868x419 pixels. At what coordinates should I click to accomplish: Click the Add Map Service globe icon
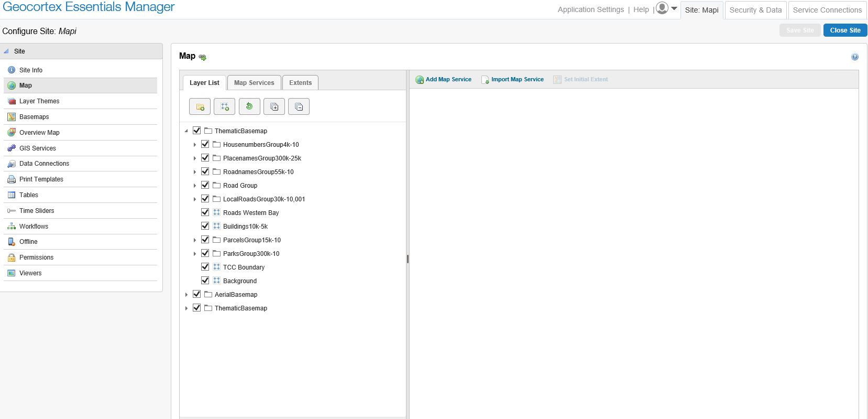[x=420, y=80]
